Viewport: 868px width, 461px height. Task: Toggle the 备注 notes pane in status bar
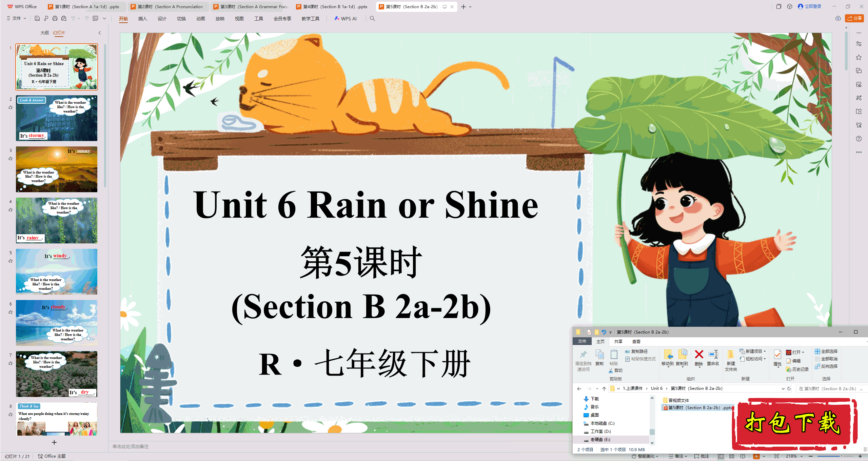(x=678, y=456)
